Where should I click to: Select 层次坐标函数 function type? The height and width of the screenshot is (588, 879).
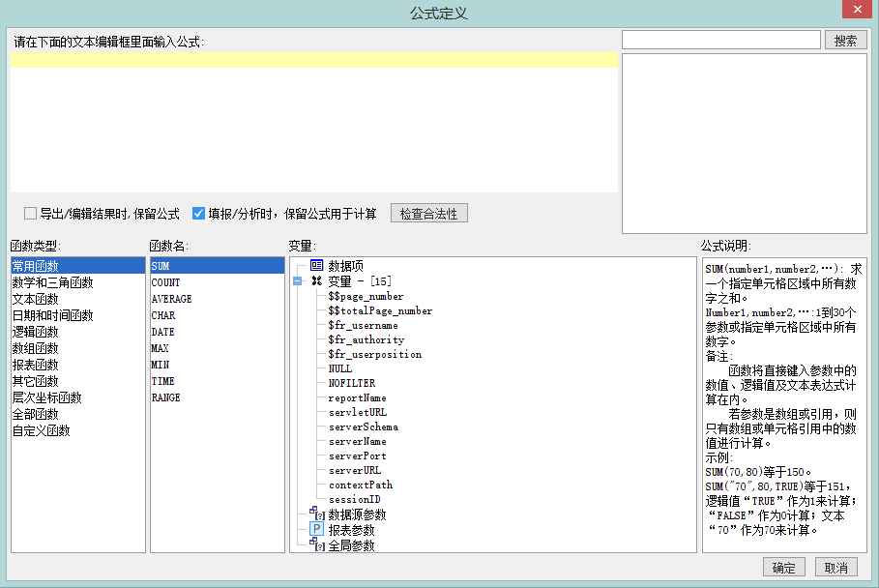point(78,397)
